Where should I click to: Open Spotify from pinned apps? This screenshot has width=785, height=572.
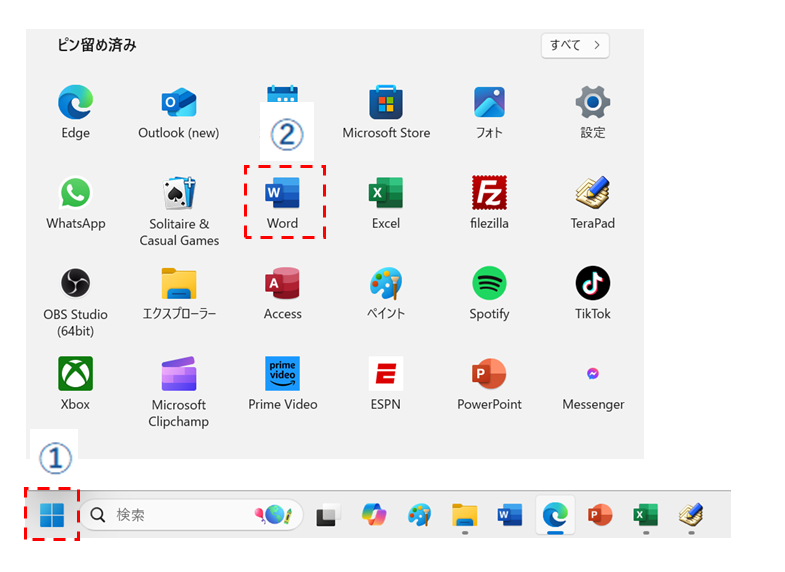pos(489,284)
